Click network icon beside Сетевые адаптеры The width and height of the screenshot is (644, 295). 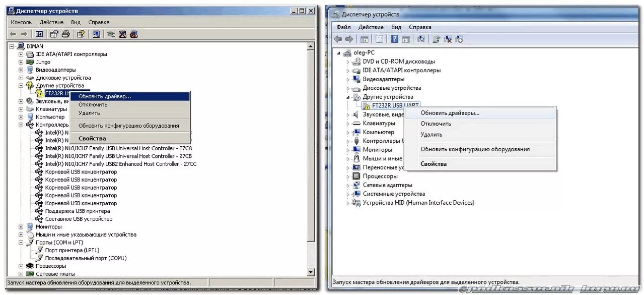click(357, 185)
